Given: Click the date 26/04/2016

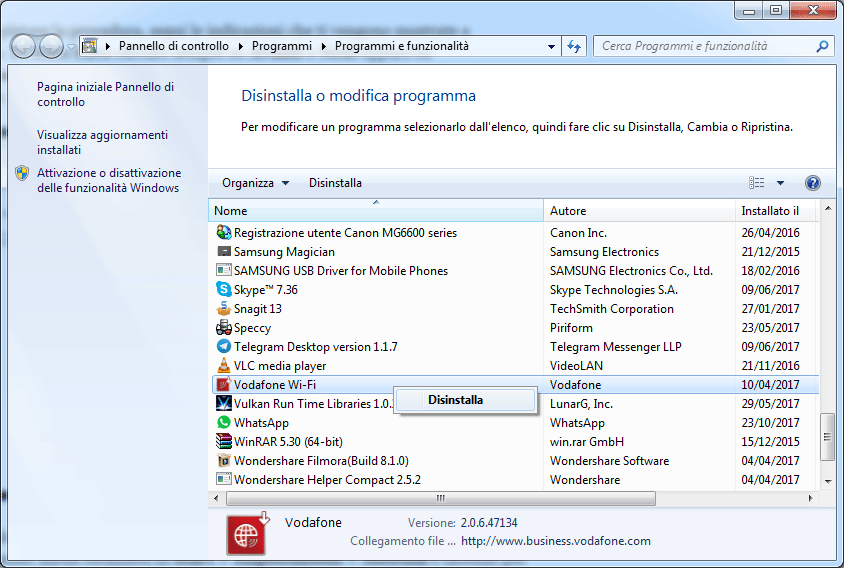Looking at the screenshot, I should coord(770,233).
